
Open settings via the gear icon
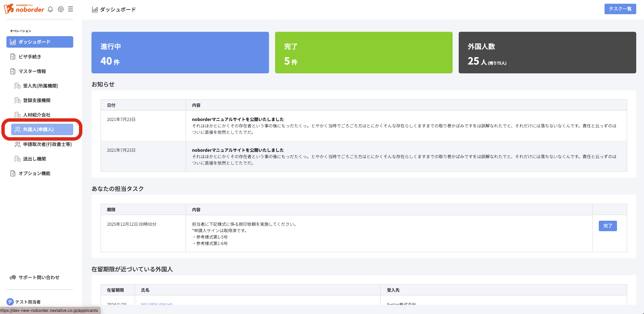[x=61, y=9]
